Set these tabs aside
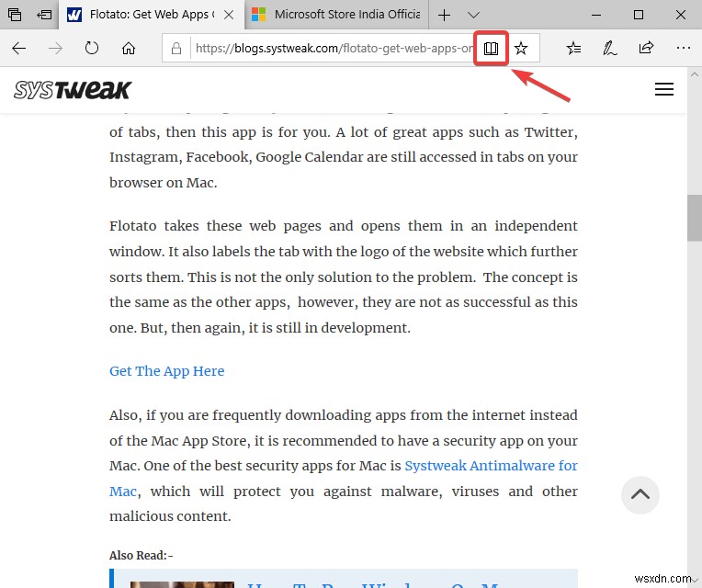 coord(44,15)
